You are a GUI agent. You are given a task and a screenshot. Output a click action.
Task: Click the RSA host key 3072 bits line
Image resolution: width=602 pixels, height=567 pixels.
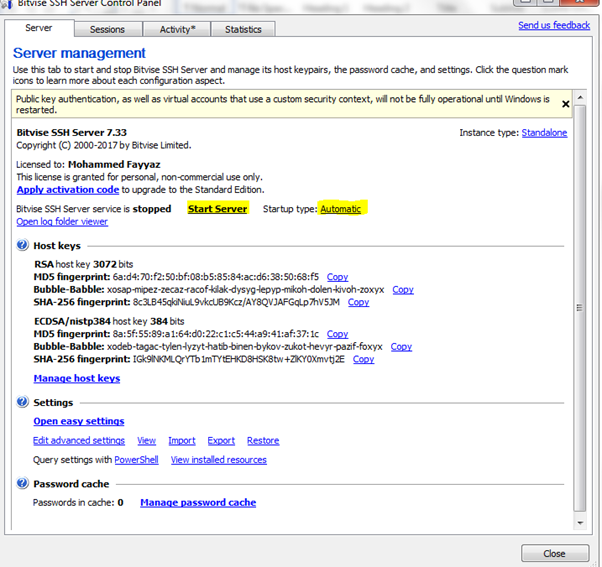[x=84, y=264]
